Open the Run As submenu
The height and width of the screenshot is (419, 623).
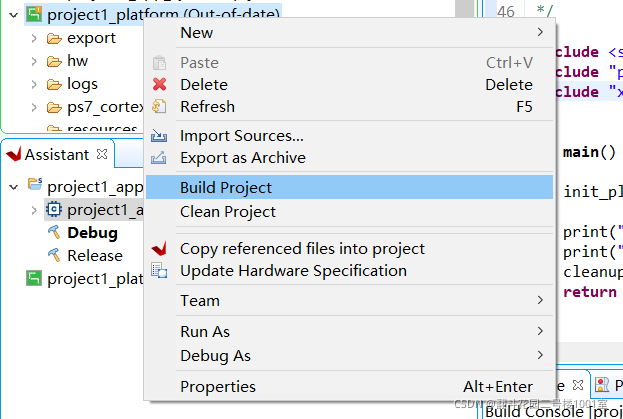349,331
